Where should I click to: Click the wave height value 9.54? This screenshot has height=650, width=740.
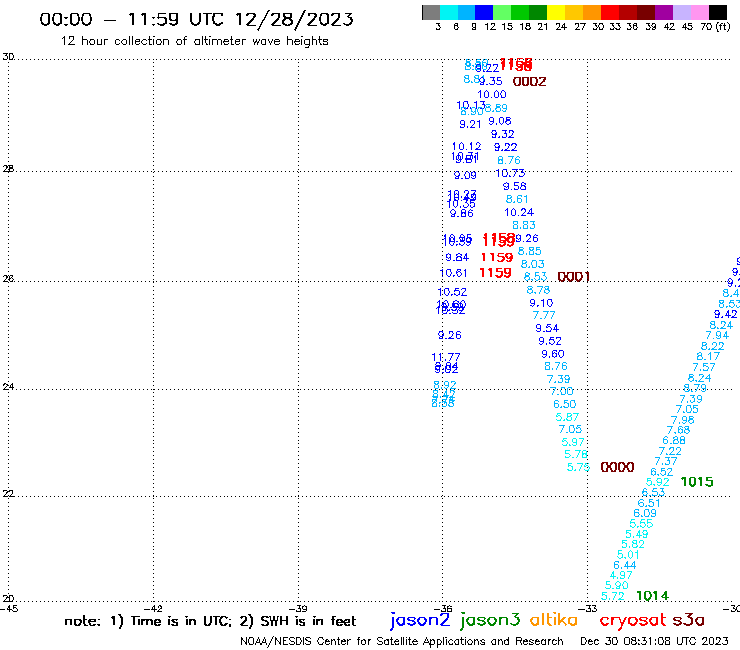pos(547,328)
